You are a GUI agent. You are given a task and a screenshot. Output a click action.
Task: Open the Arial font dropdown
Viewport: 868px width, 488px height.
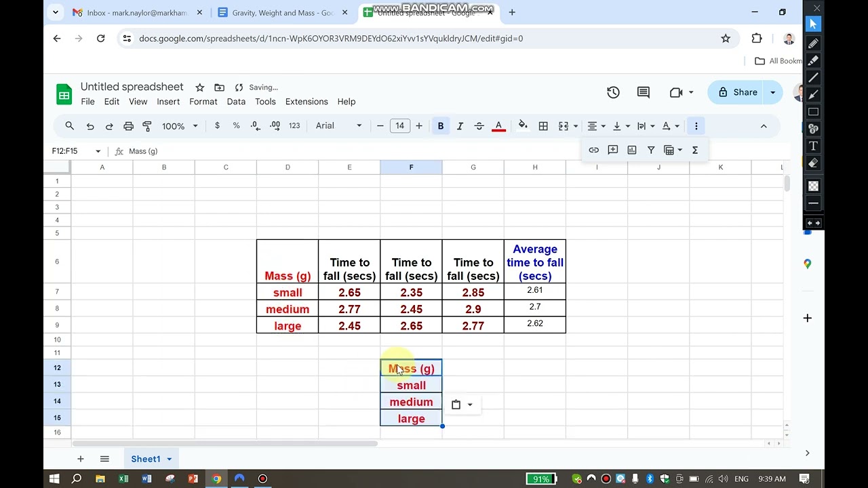click(x=338, y=126)
